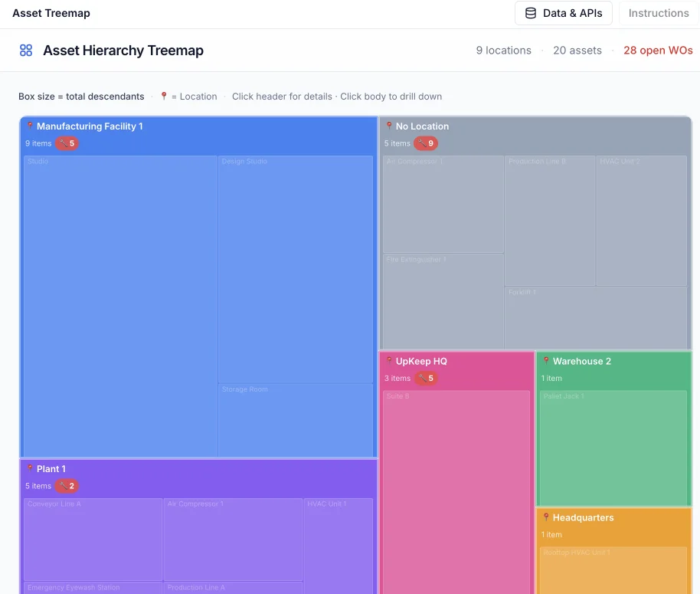Select the Forklift 1 box in No Location
Viewport: 700px width, 594px height.
coord(595,318)
